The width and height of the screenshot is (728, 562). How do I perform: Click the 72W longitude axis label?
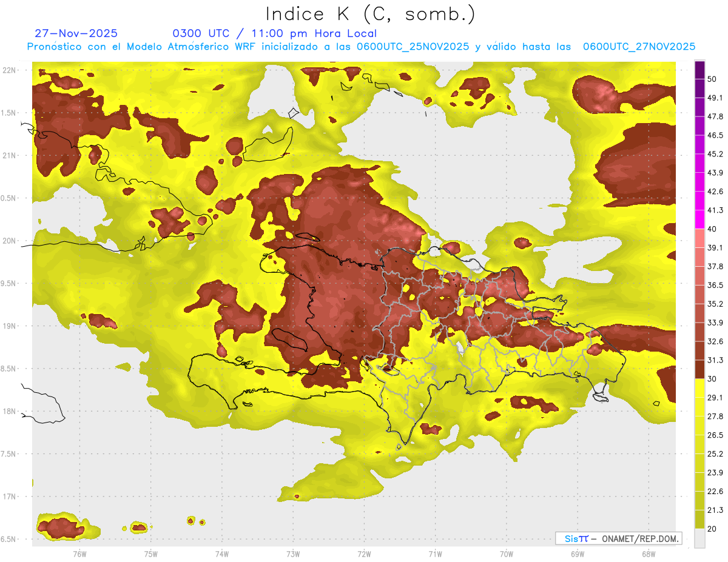[x=364, y=554]
